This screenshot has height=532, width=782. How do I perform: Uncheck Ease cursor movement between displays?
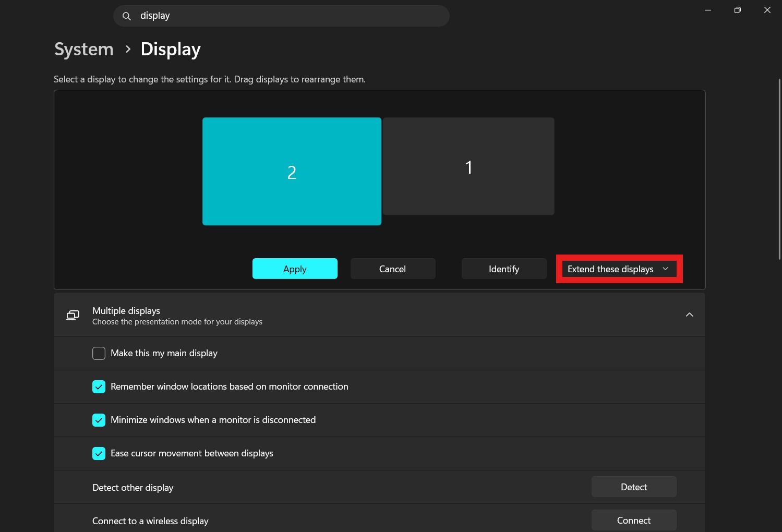click(99, 453)
